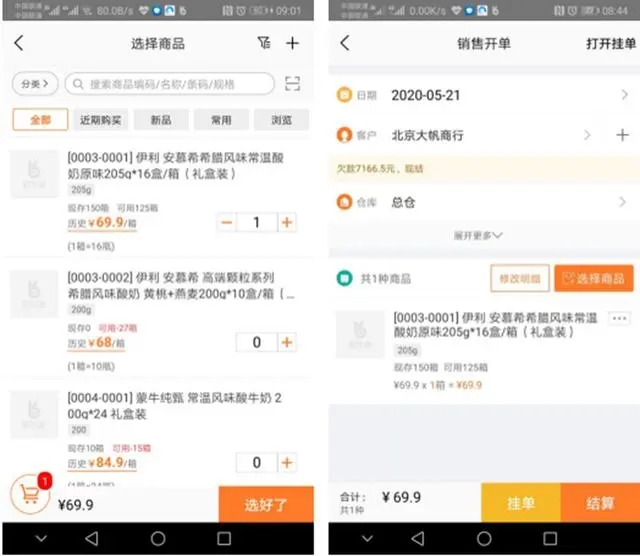
Task: Tap the barcode scan icon
Action: [x=292, y=84]
